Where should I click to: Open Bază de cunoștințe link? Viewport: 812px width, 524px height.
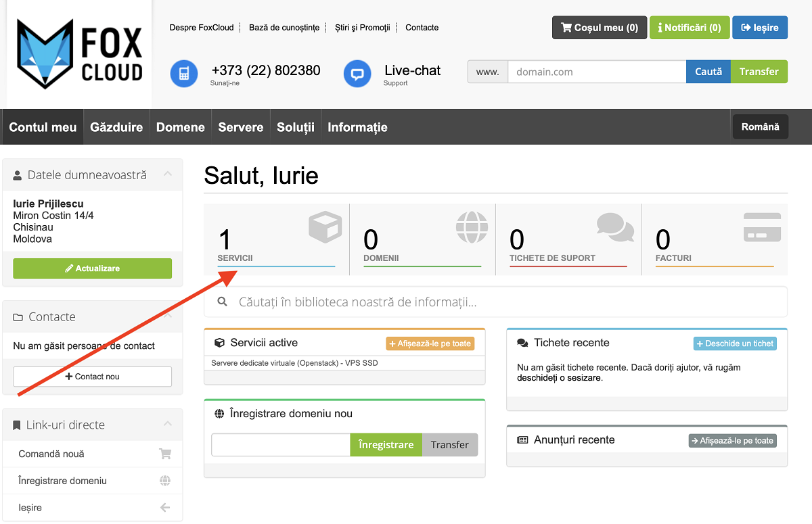point(284,28)
